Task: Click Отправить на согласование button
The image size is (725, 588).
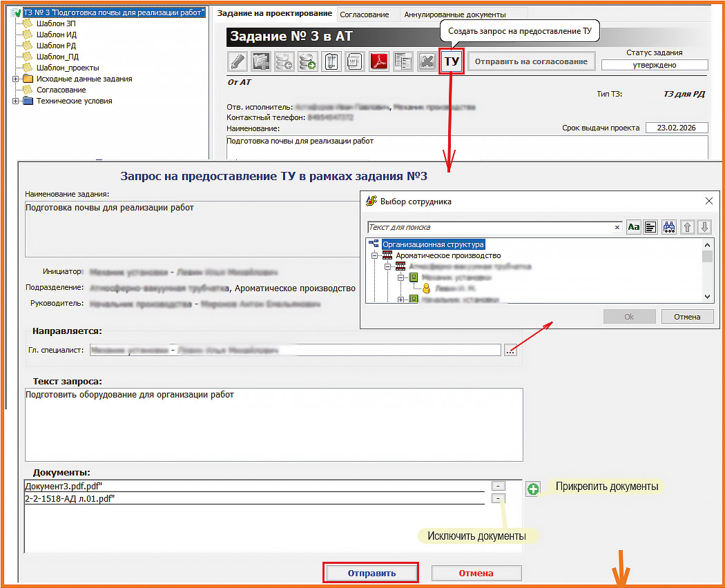Action: point(531,61)
